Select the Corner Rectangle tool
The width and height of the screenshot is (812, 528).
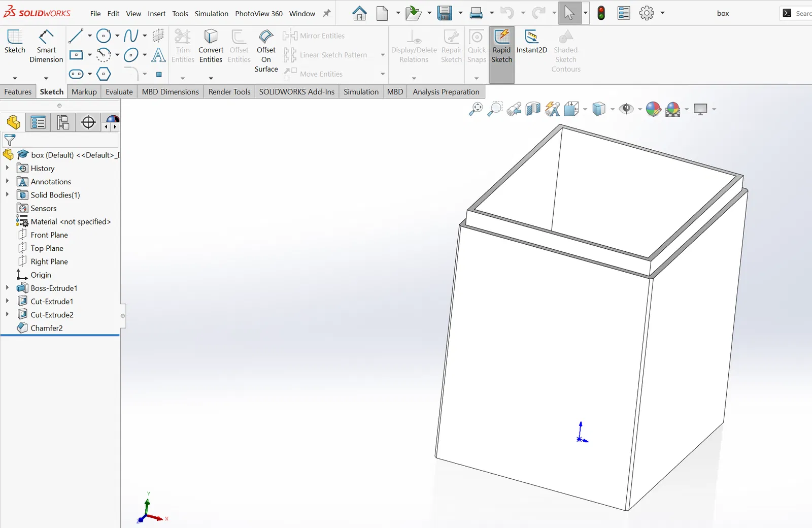pyautogui.click(x=76, y=55)
